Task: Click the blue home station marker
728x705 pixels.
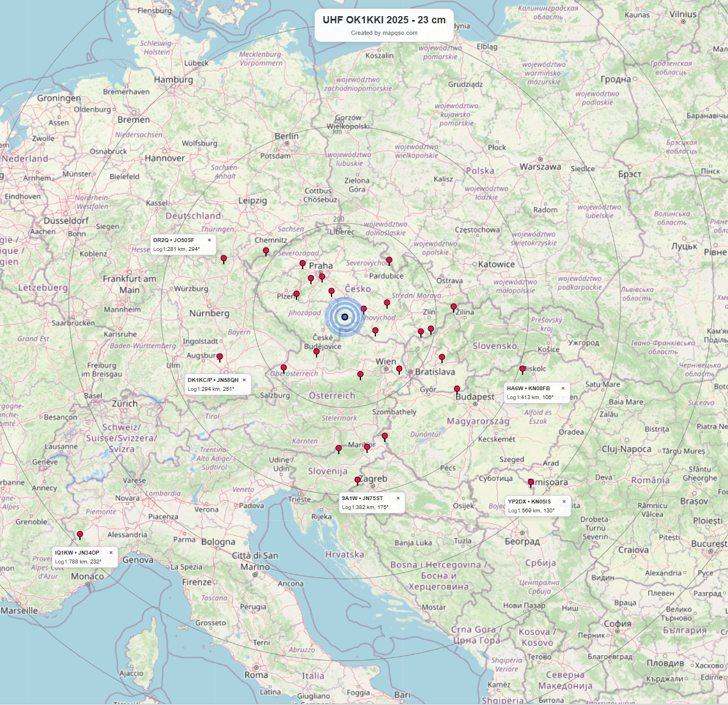Action: [x=345, y=317]
